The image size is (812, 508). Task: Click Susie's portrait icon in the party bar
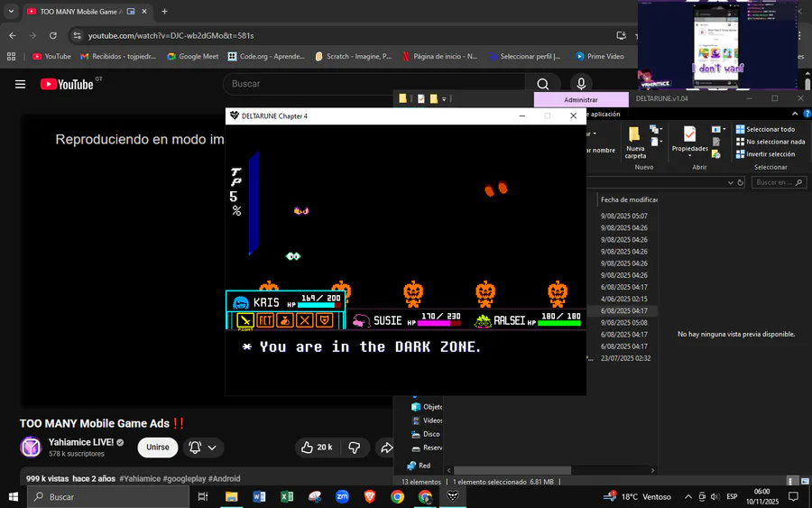(x=361, y=321)
